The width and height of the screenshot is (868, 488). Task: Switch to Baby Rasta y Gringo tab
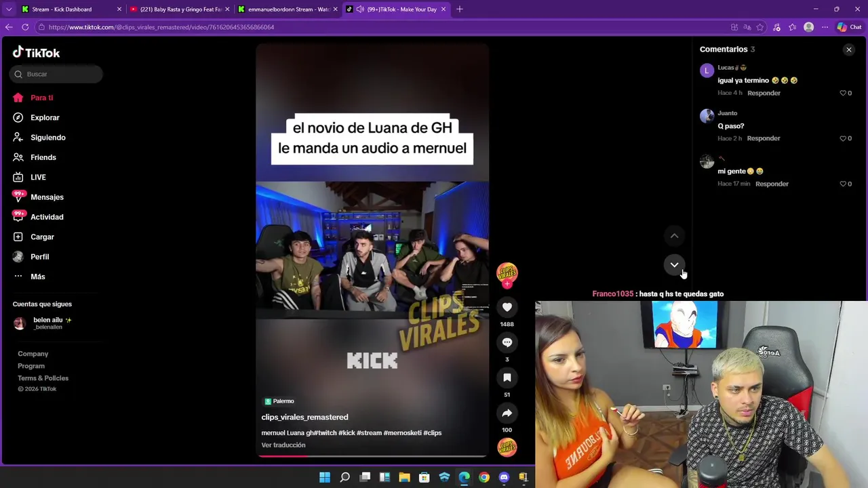click(x=180, y=9)
